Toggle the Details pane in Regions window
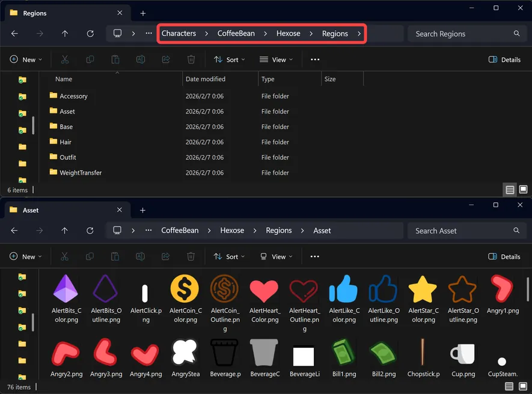This screenshot has width=532, height=394. pyautogui.click(x=504, y=59)
